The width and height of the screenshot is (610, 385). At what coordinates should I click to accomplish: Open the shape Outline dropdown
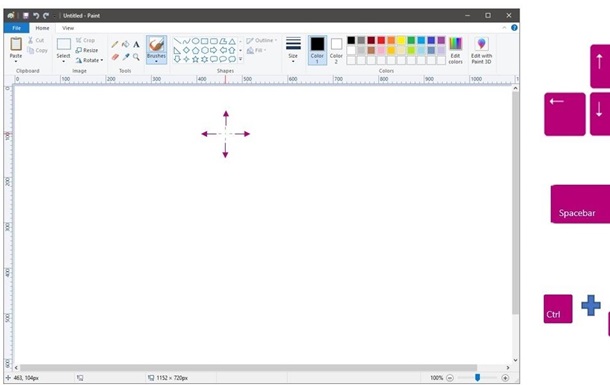261,40
